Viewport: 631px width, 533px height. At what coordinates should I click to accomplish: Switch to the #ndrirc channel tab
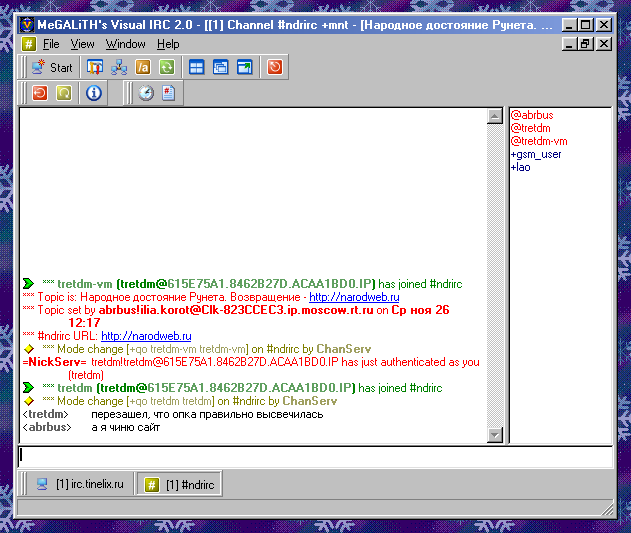tap(181, 485)
